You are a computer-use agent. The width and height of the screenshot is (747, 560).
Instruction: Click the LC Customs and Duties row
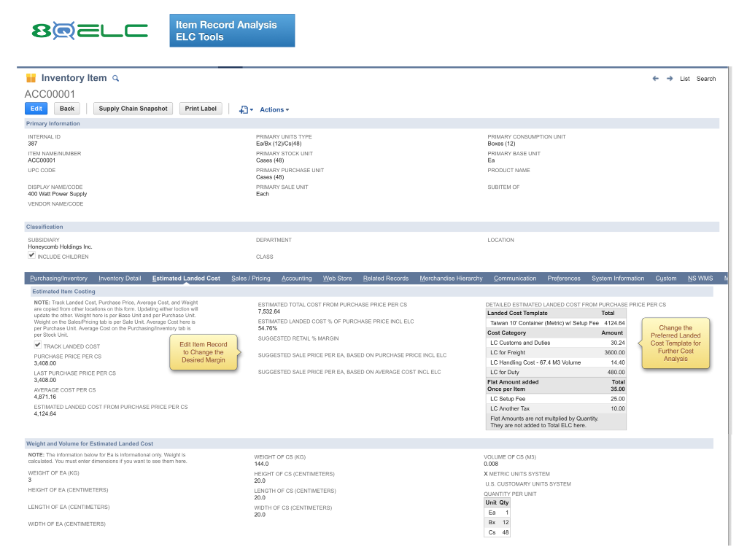pyautogui.click(x=556, y=343)
